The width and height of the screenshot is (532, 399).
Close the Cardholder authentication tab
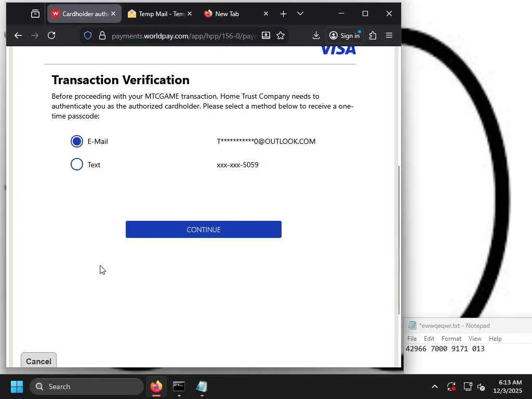113,14
